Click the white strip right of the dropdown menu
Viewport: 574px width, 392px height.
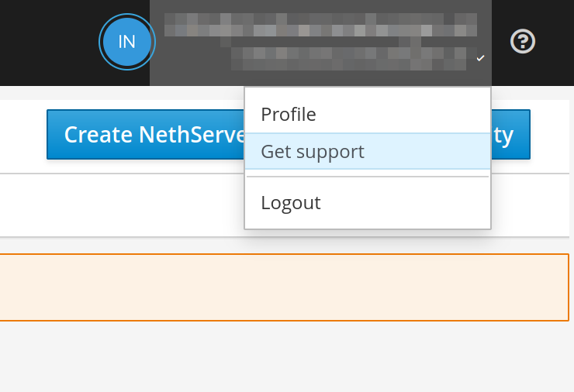[x=532, y=205]
